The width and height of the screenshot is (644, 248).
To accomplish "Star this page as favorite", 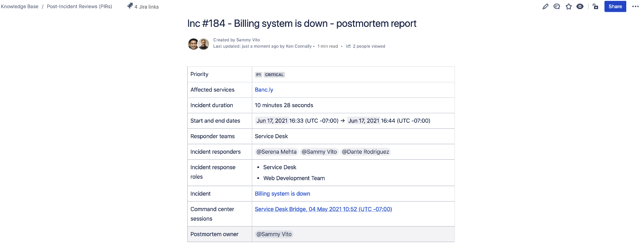I will (x=569, y=6).
